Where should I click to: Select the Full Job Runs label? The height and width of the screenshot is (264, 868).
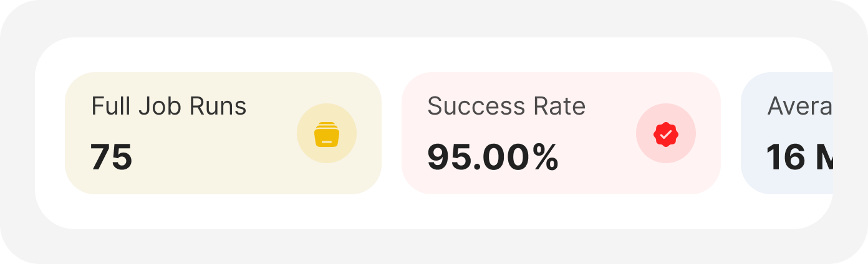[x=169, y=106]
